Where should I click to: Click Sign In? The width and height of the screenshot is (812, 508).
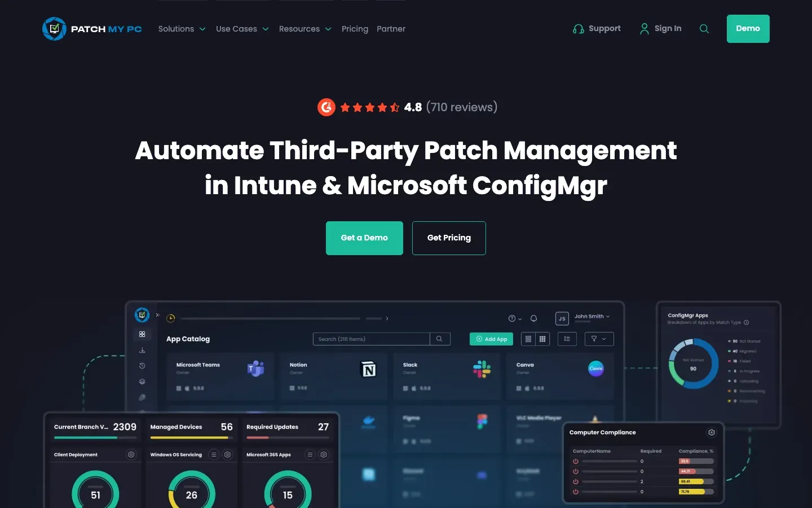(660, 29)
